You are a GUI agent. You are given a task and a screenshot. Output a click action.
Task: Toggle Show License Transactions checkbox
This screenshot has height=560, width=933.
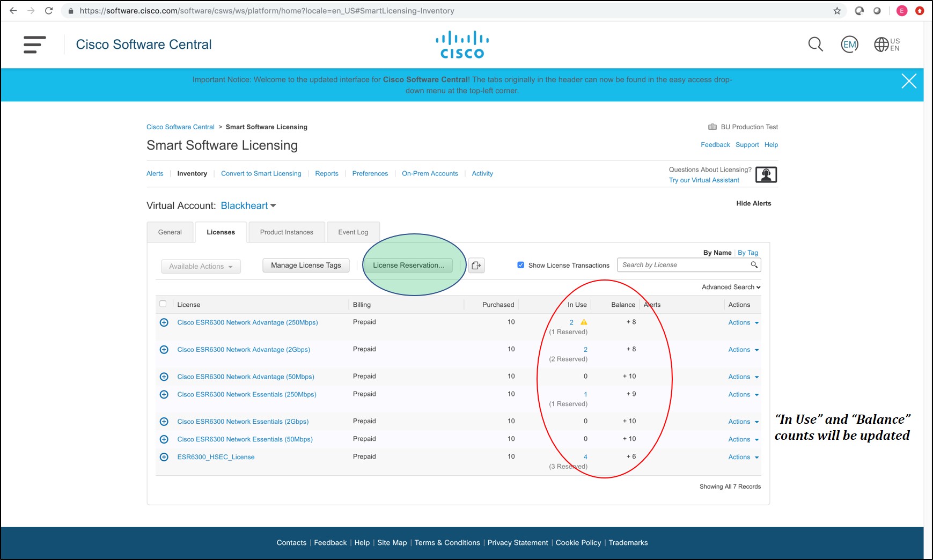[520, 265]
